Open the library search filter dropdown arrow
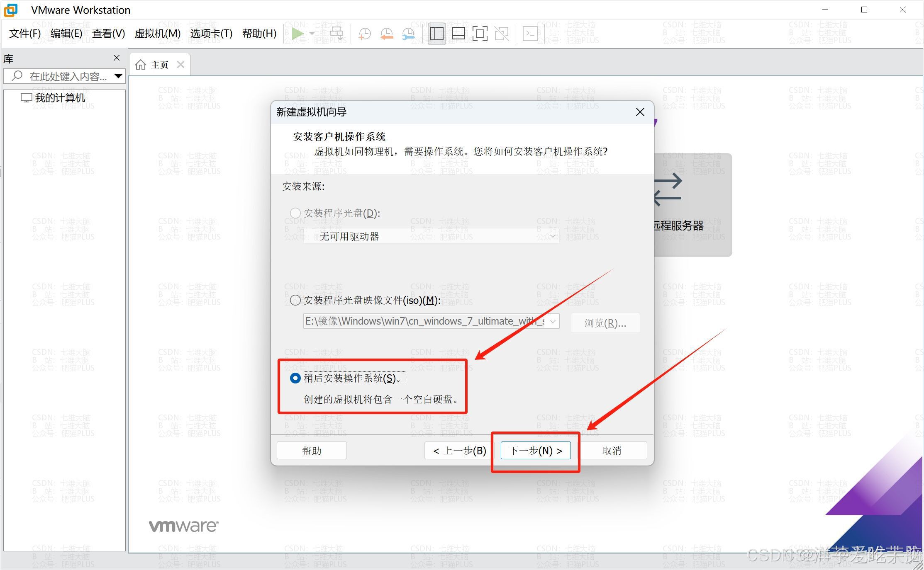Screen dimensions: 924x570 [118, 76]
